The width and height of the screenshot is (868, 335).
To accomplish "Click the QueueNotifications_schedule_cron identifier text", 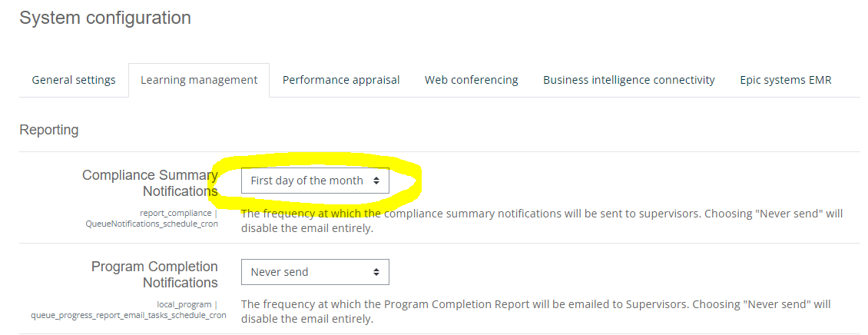I will 151,224.
